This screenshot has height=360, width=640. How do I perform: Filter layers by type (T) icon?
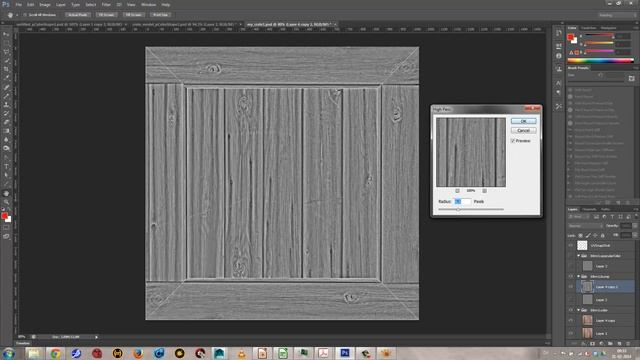point(612,217)
